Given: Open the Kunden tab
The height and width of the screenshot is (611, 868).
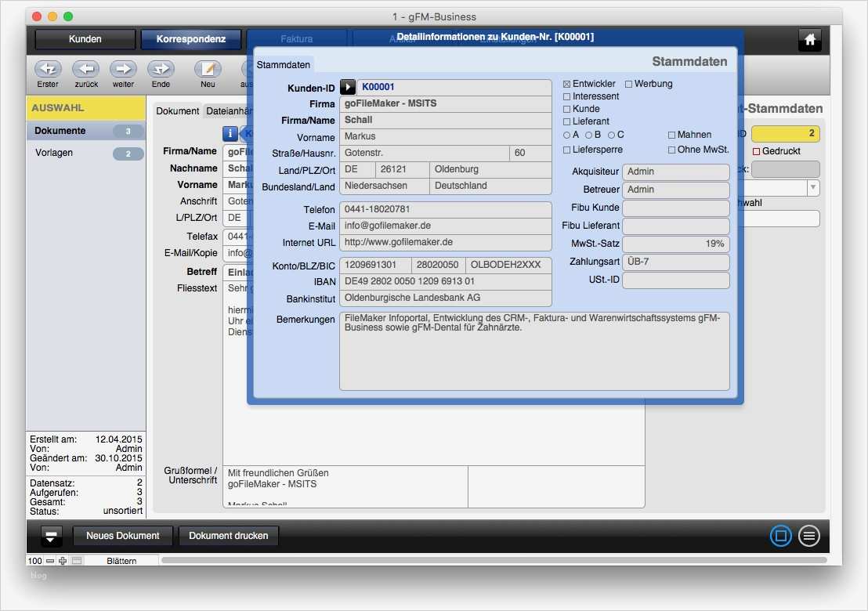Looking at the screenshot, I should click(x=85, y=39).
